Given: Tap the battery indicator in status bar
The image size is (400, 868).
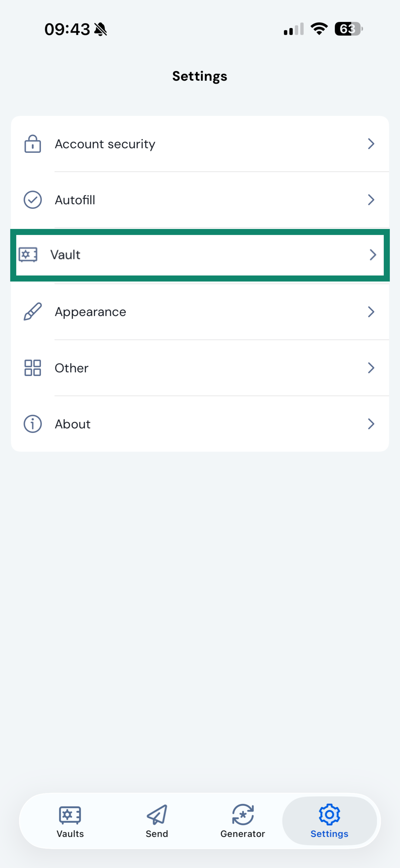Looking at the screenshot, I should coord(348,29).
